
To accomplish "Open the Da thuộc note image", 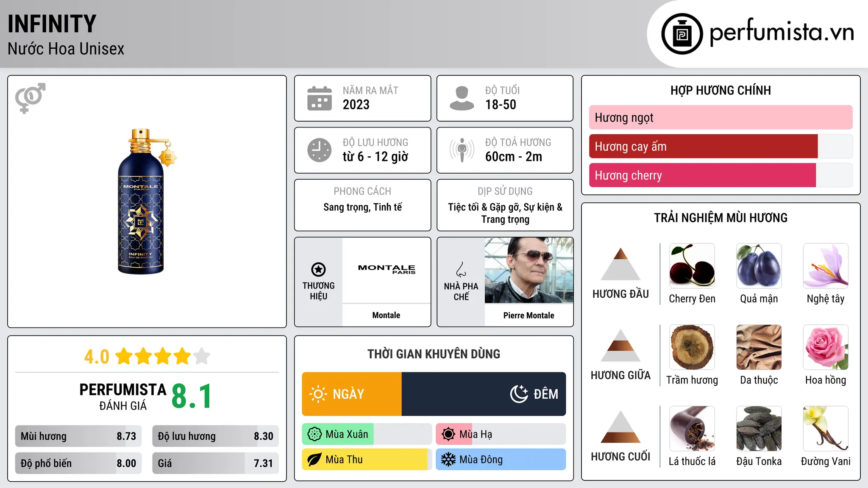I will (x=759, y=347).
